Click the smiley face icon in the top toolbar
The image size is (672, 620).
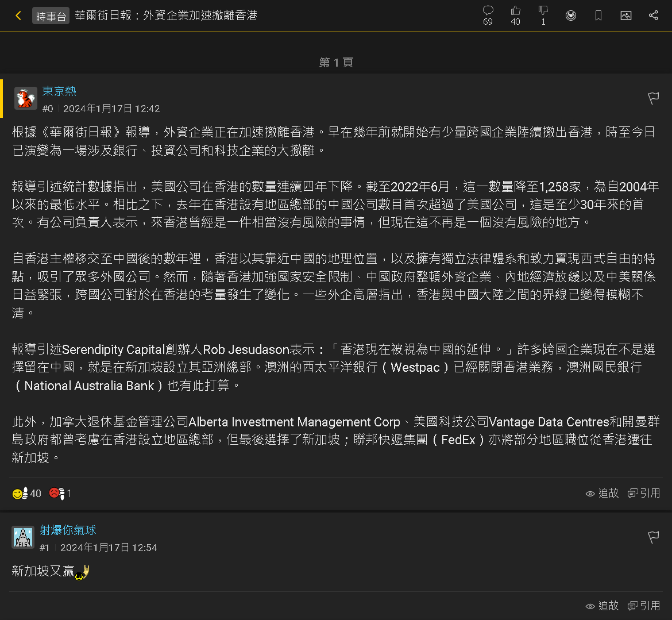coord(570,16)
